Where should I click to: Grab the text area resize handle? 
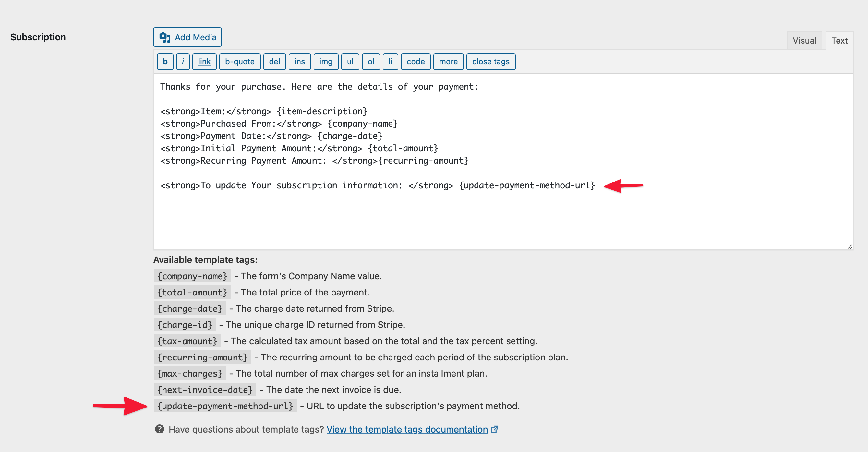pos(850,246)
